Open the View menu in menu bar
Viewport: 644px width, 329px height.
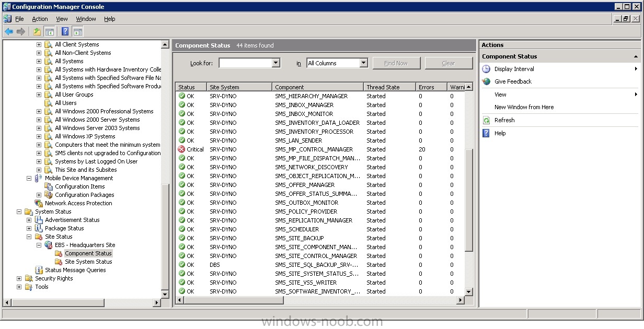coord(62,19)
